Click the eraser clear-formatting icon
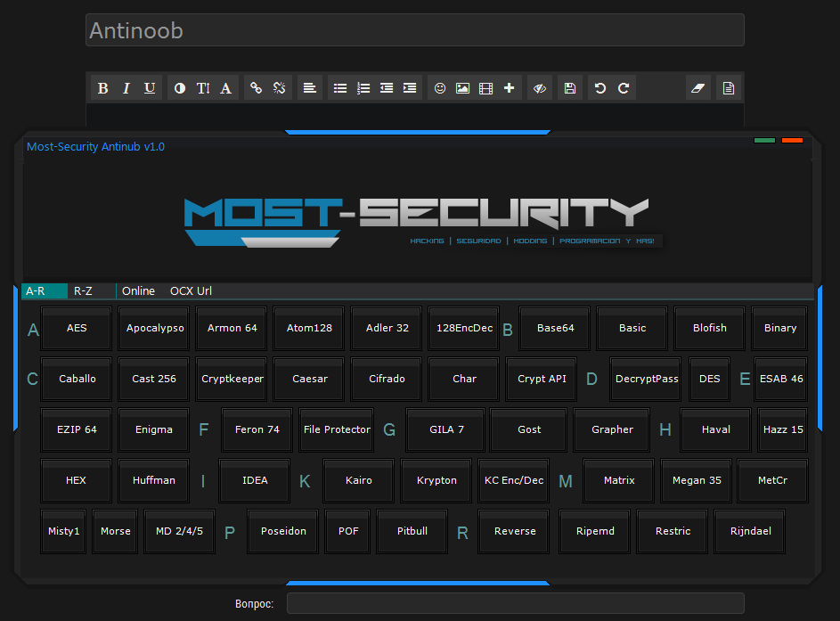Viewport: 840px width, 621px height. click(698, 88)
